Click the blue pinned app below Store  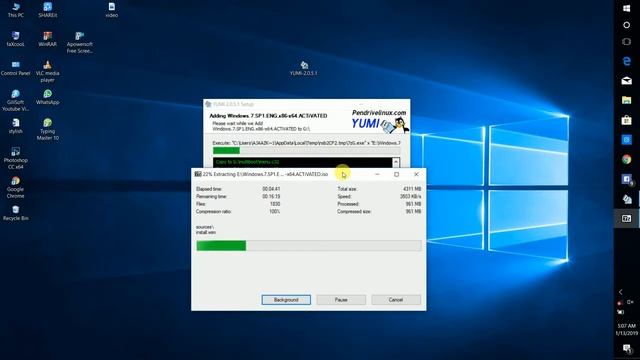627,140
